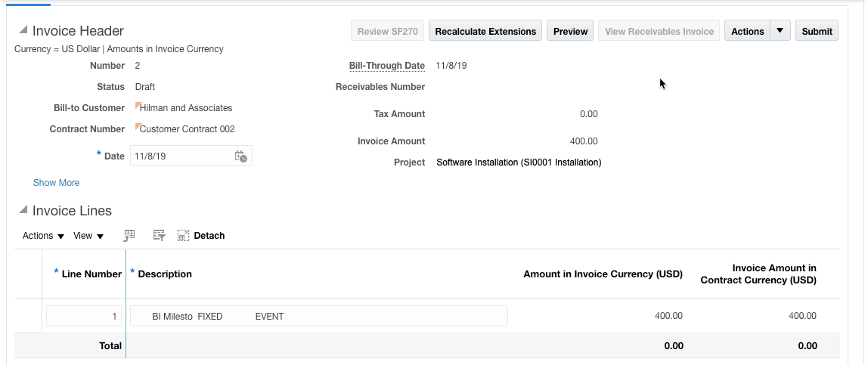Click the Recalculate Extensions button
Image resolution: width=868 pixels, height=365 pixels.
pos(485,31)
